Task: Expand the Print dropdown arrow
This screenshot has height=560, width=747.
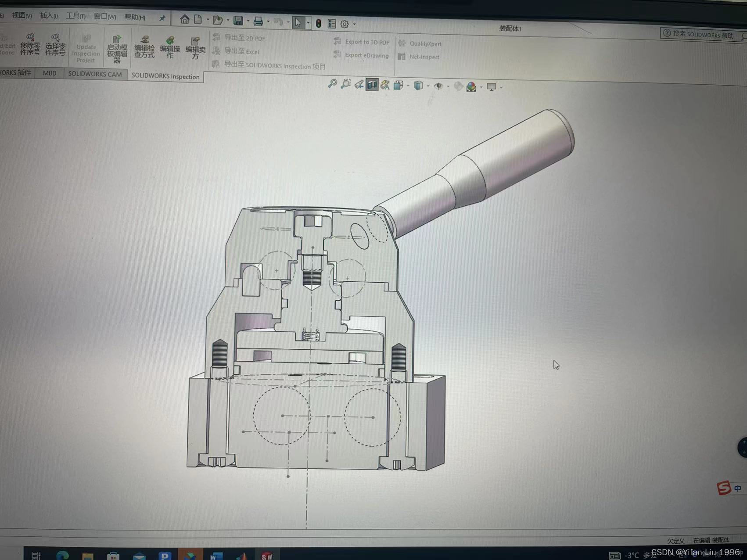Action: [268, 21]
